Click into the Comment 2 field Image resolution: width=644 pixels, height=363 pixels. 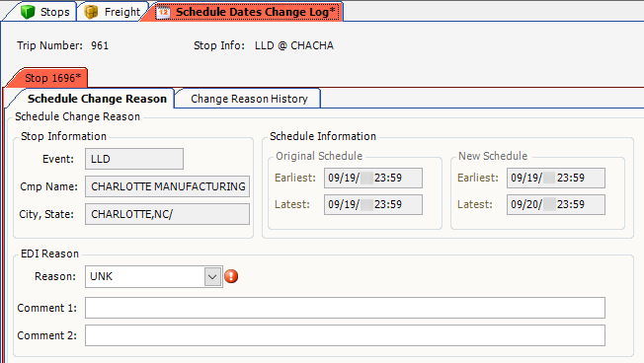tap(345, 335)
